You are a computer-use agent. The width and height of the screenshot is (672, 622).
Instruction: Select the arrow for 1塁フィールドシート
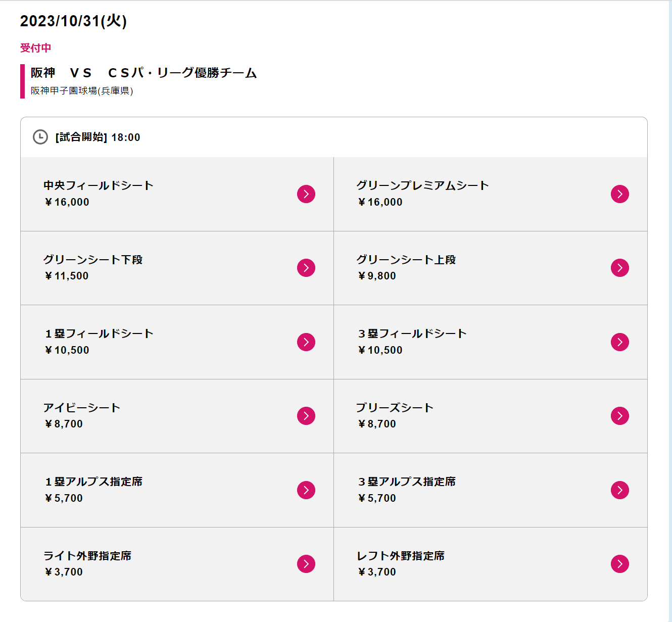[x=306, y=342]
